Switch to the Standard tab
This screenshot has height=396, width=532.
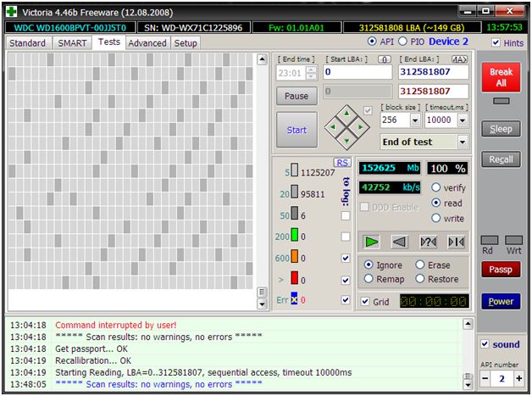point(27,43)
